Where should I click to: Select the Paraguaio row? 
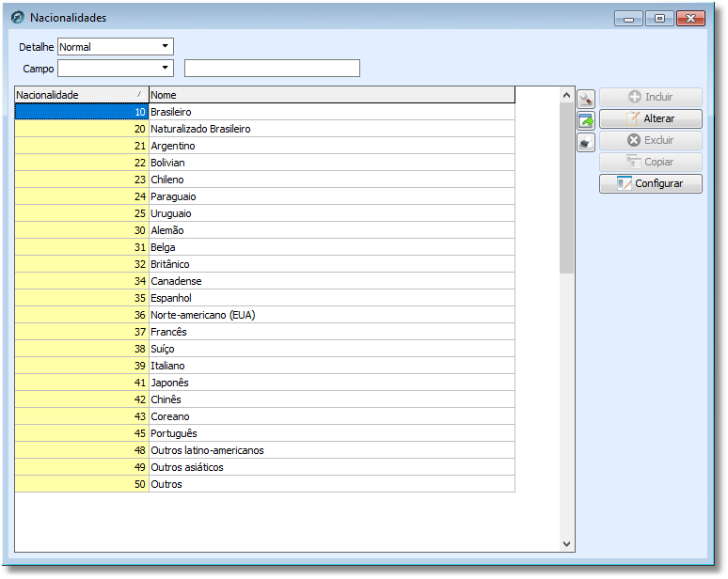(x=264, y=196)
